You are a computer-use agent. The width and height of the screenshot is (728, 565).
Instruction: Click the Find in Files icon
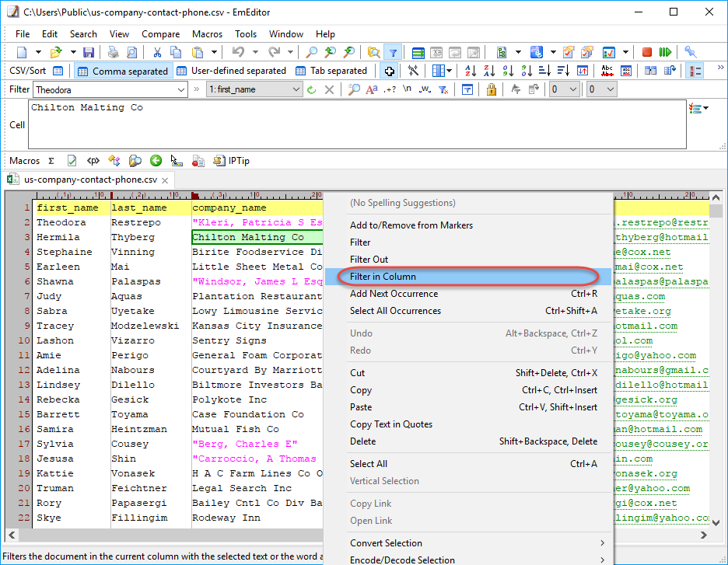point(373,52)
